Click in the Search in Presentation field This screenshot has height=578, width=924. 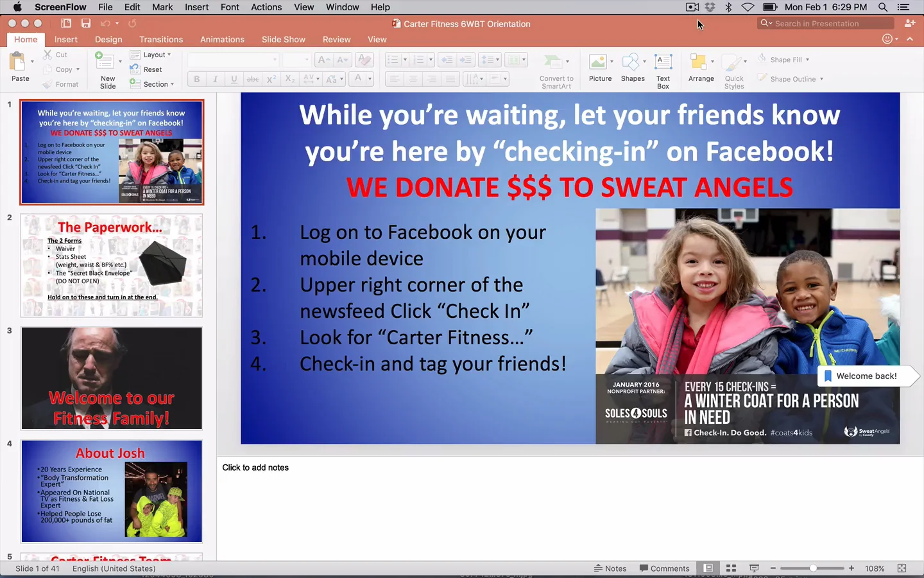(x=826, y=23)
